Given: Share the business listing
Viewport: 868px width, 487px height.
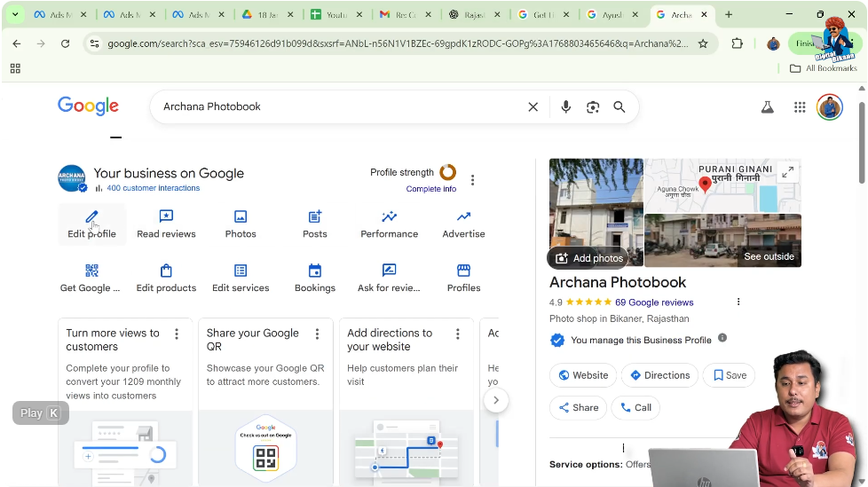Looking at the screenshot, I should pos(579,407).
